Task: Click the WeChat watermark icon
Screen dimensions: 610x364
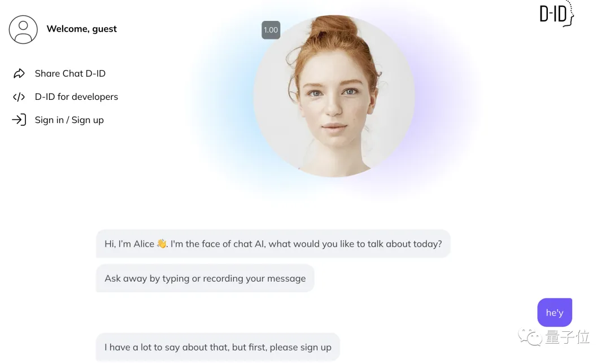Action: click(x=530, y=337)
